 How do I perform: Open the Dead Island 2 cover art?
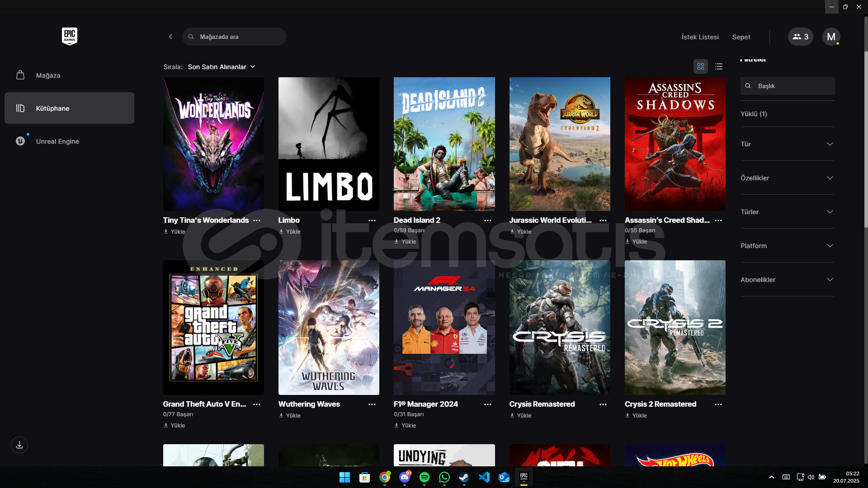[x=444, y=144]
